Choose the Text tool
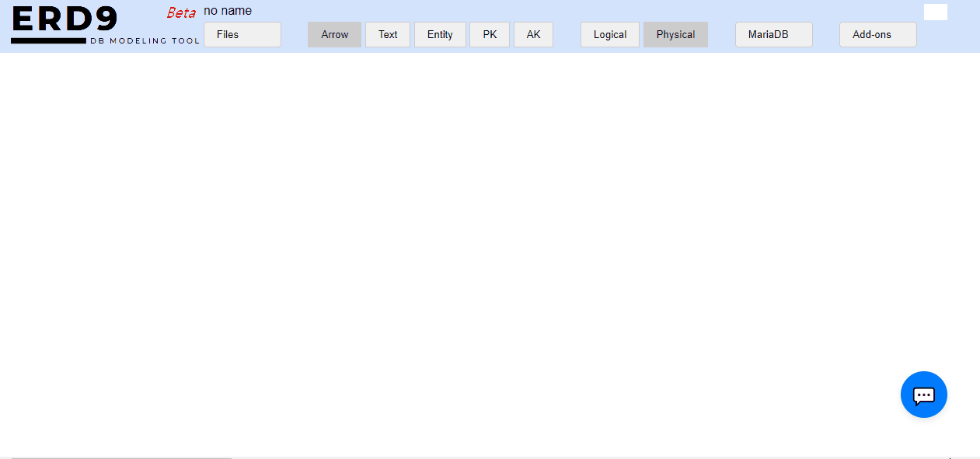The image size is (980, 459). (x=388, y=35)
